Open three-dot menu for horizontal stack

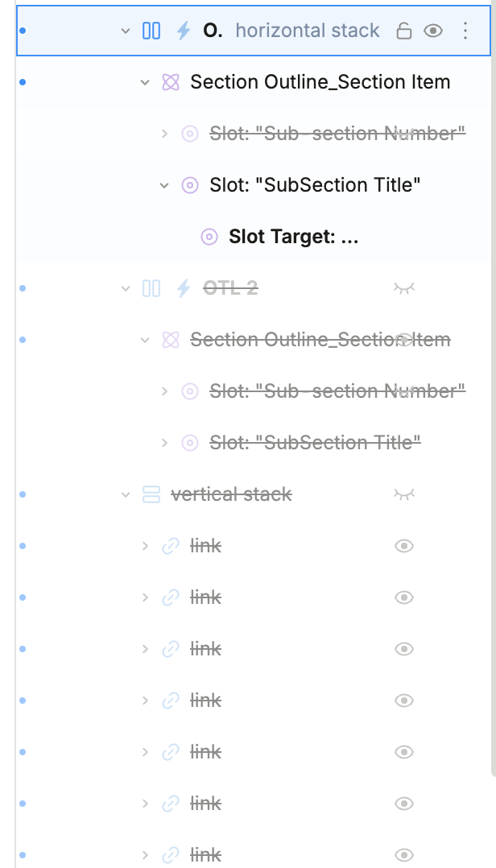(465, 31)
